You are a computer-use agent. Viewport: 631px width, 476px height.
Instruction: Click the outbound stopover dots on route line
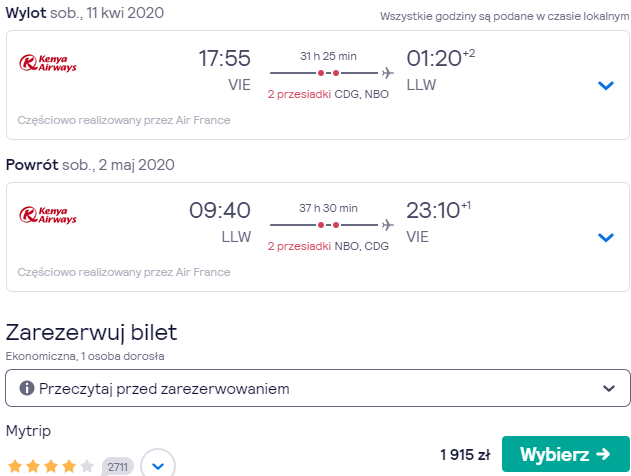328,73
